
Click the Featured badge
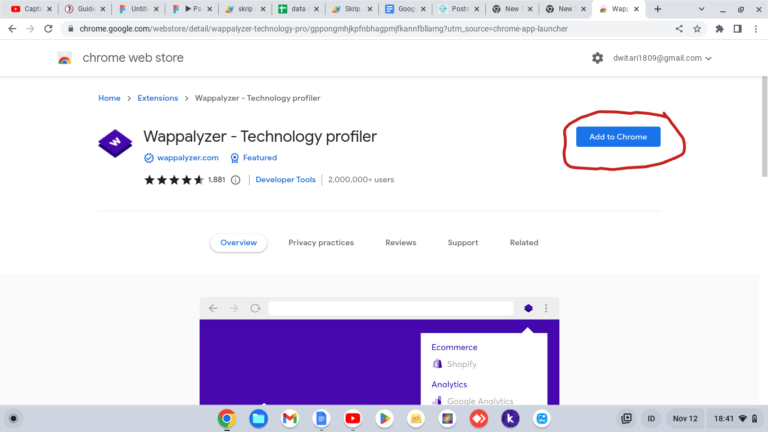coord(254,158)
